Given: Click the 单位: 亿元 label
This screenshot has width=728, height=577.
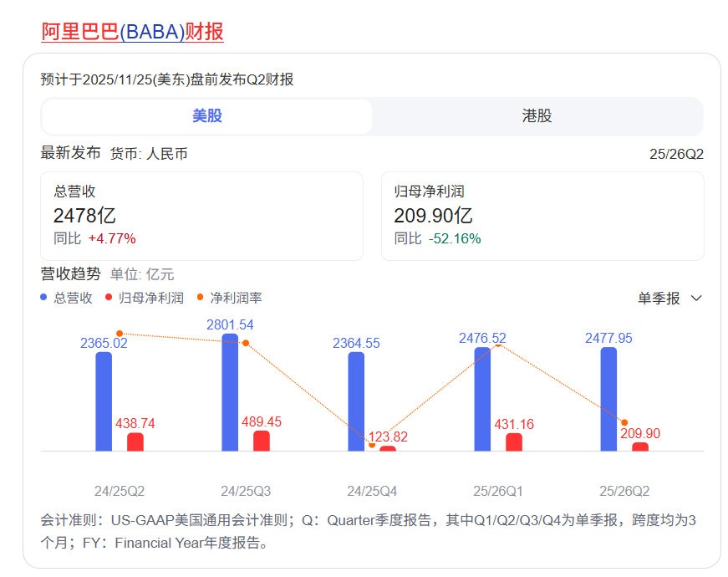Looking at the screenshot, I should (142, 274).
